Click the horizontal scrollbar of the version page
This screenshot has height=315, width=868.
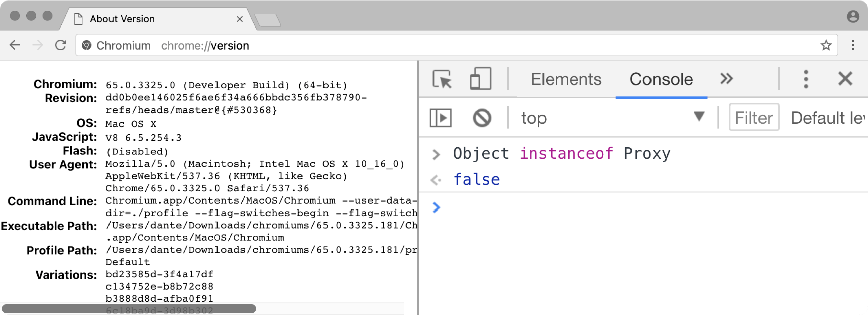click(x=129, y=308)
